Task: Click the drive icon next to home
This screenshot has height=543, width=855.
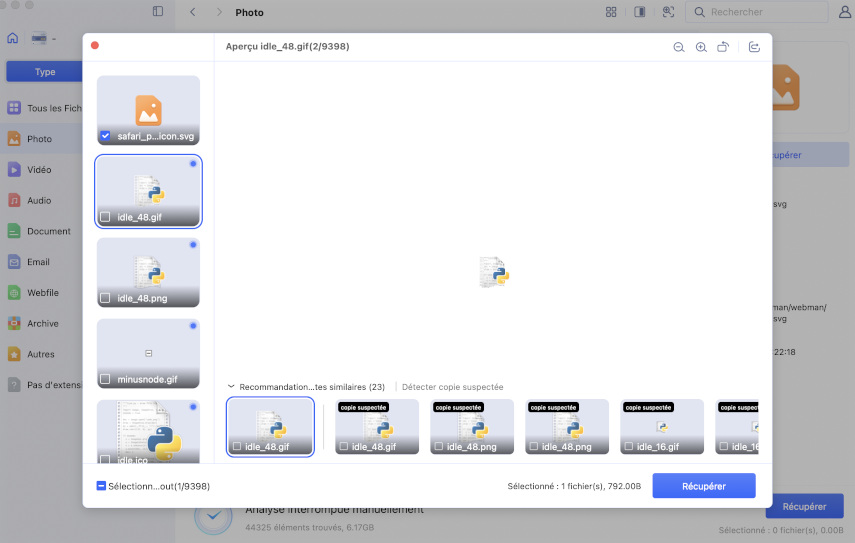Action: click(x=39, y=38)
